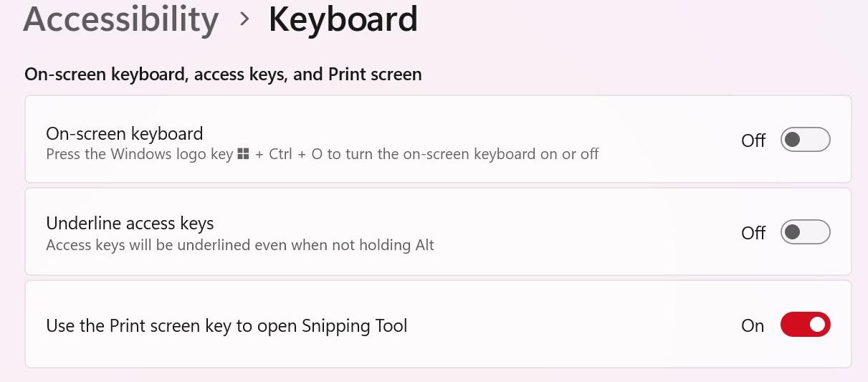Select the On-screen keyboard setting row
The height and width of the screenshot is (382, 868).
tap(438, 139)
